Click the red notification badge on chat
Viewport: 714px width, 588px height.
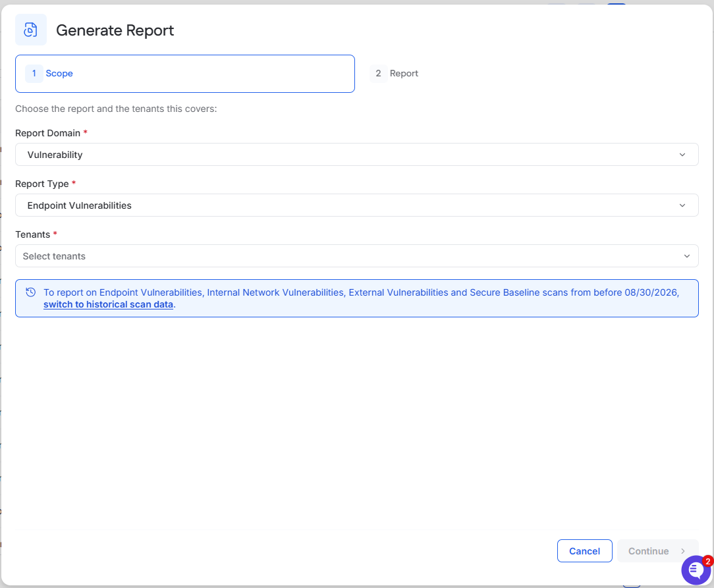(x=707, y=561)
